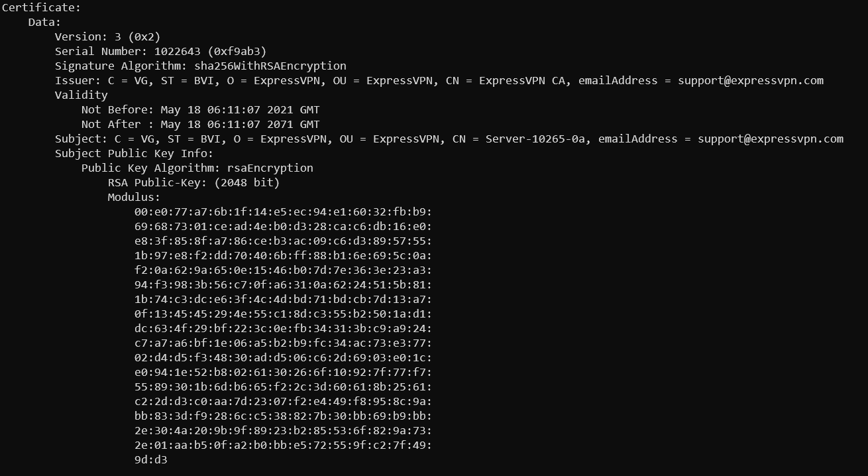Click the Validity label
The image size is (868, 476).
[81, 95]
